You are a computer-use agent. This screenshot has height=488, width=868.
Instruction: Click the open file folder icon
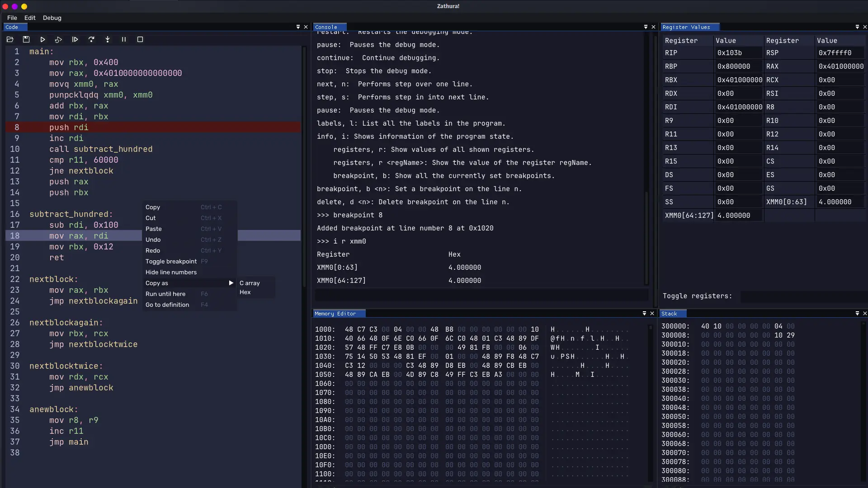point(10,40)
